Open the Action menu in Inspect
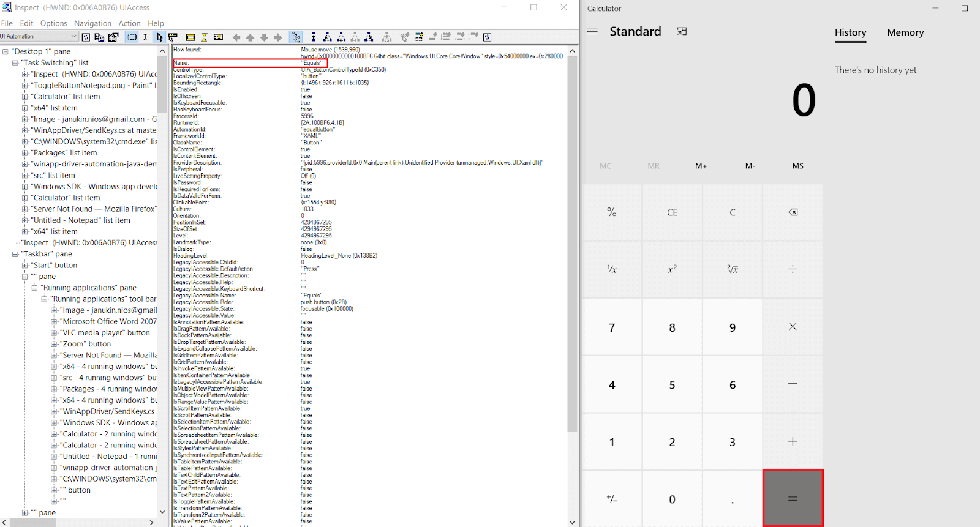 point(129,23)
